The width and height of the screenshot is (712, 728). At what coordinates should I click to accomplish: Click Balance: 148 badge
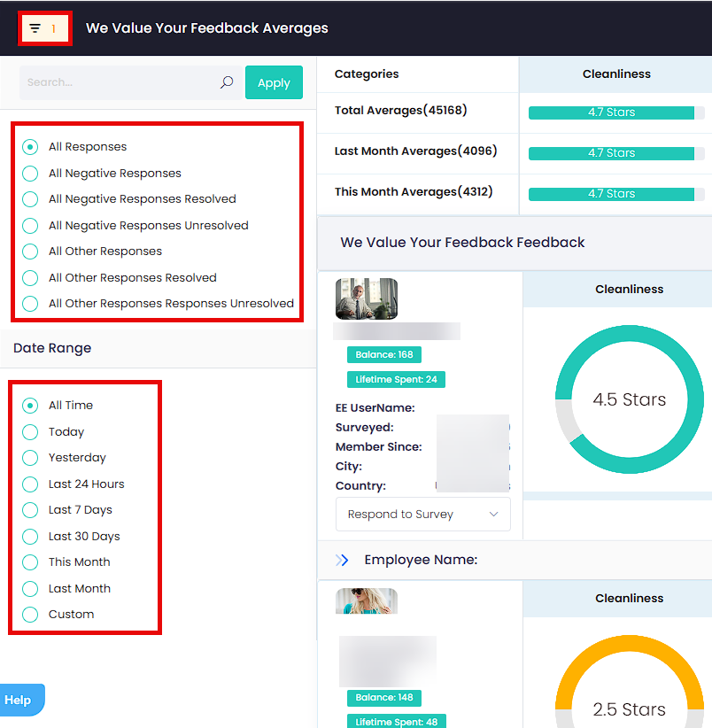click(383, 697)
